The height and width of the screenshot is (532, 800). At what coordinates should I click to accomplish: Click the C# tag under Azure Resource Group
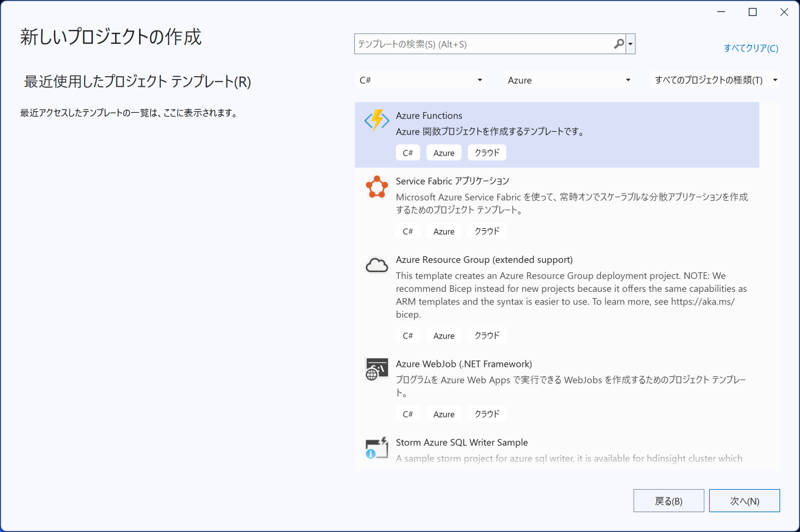(408, 336)
